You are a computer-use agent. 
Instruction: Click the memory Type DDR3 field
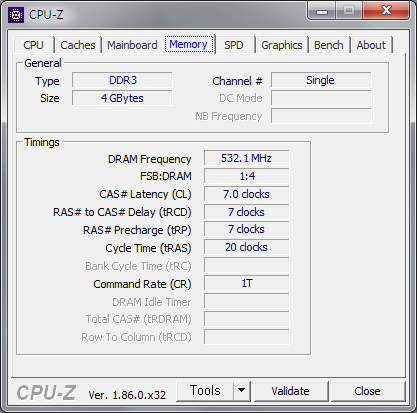(122, 80)
